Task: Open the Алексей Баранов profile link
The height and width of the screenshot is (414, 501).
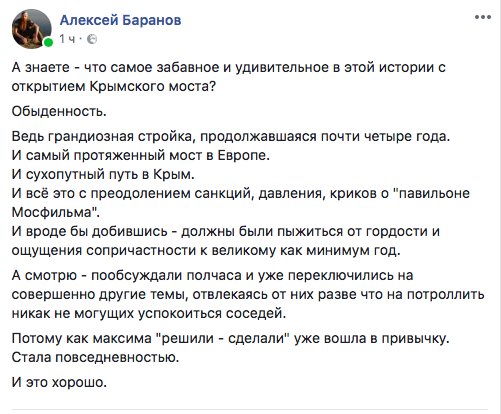Action: (x=121, y=20)
